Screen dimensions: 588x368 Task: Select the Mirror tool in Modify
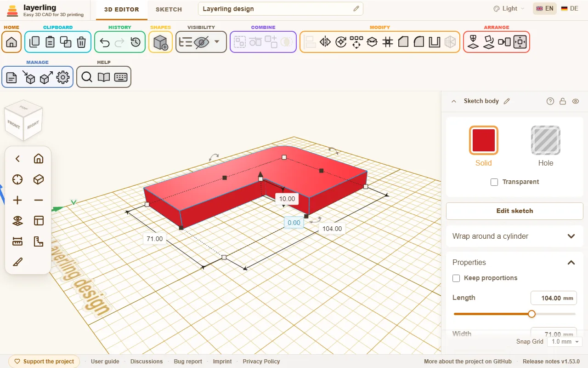325,42
